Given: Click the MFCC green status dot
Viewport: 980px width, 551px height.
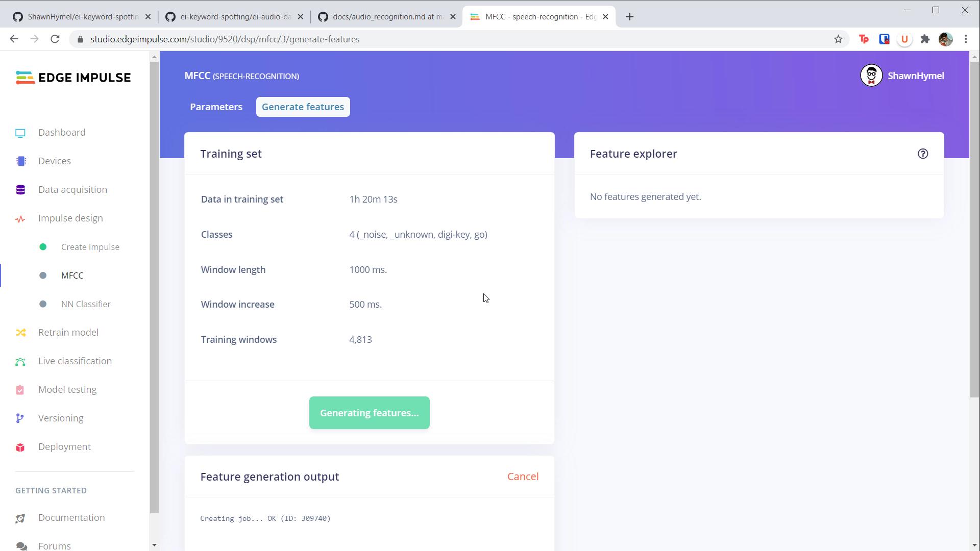Looking at the screenshot, I should click(x=42, y=275).
